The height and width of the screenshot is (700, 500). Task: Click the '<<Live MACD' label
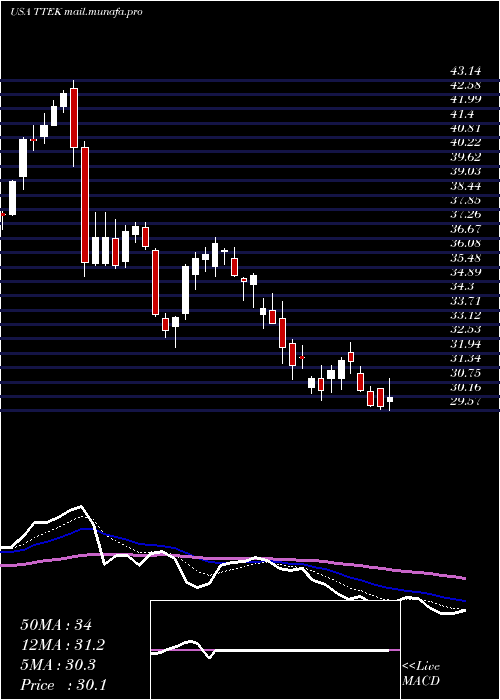tap(421, 674)
